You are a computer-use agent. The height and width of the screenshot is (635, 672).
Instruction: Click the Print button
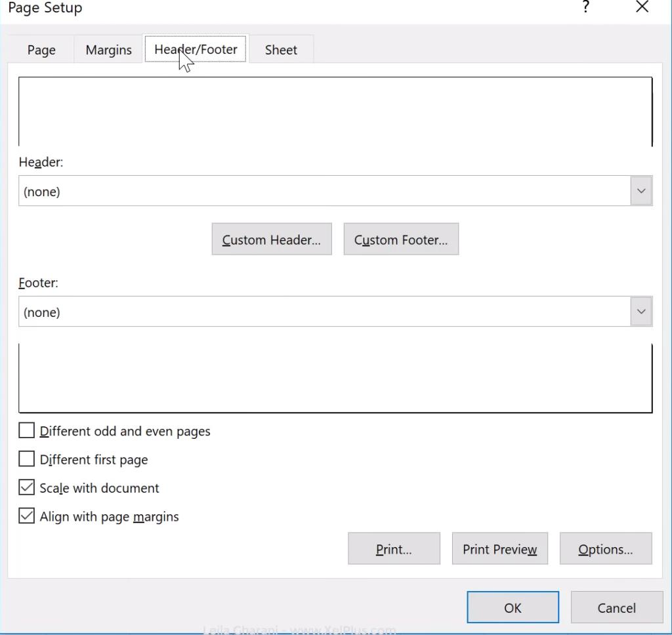[393, 548]
